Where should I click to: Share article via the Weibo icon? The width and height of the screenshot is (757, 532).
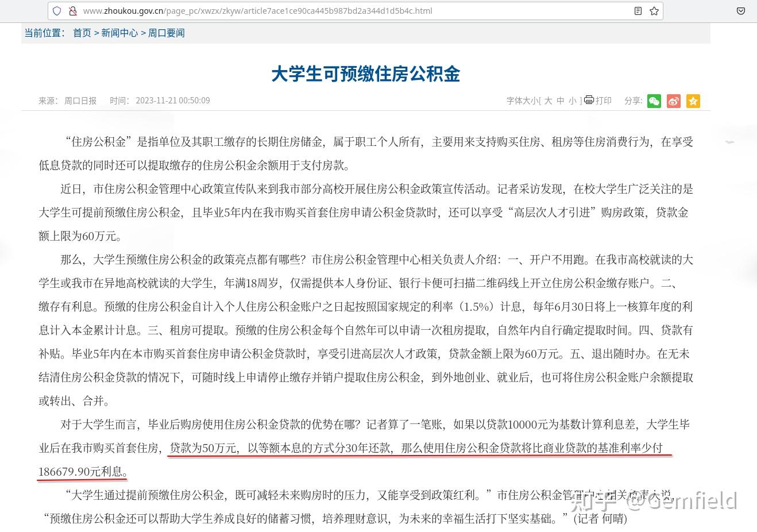click(674, 101)
